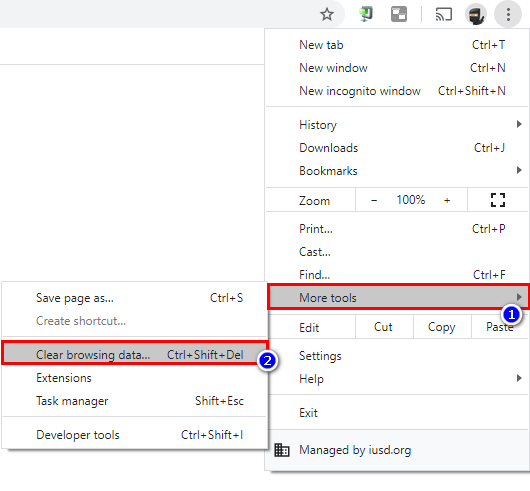Open Developer tools from submenu

point(135,435)
